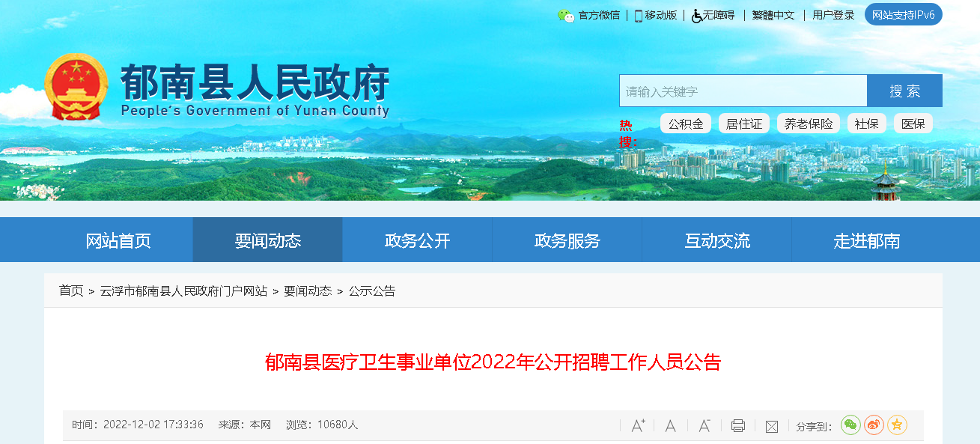Toggle traditional Chinese (繁體中文)
This screenshot has width=980, height=444.
click(x=773, y=15)
